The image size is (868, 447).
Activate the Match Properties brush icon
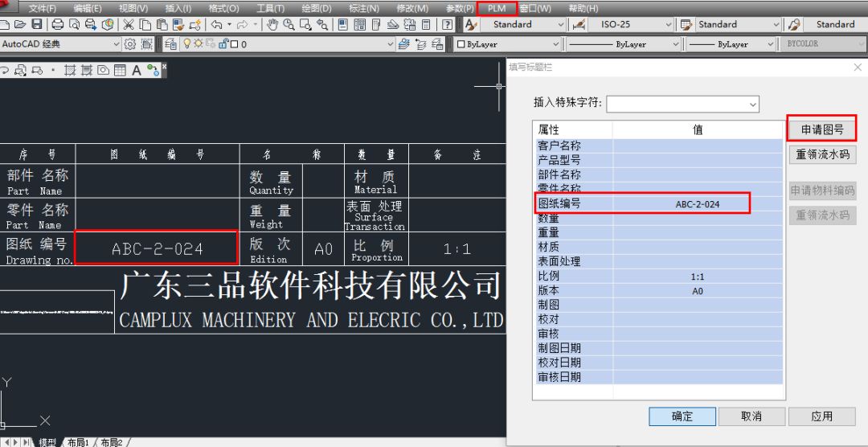click(x=179, y=24)
